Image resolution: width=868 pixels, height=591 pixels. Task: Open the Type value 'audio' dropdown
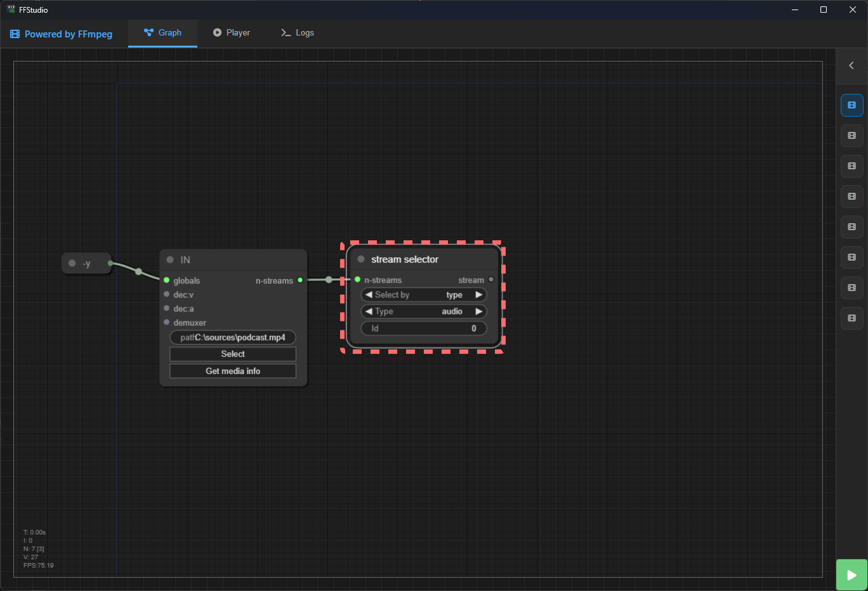(452, 311)
